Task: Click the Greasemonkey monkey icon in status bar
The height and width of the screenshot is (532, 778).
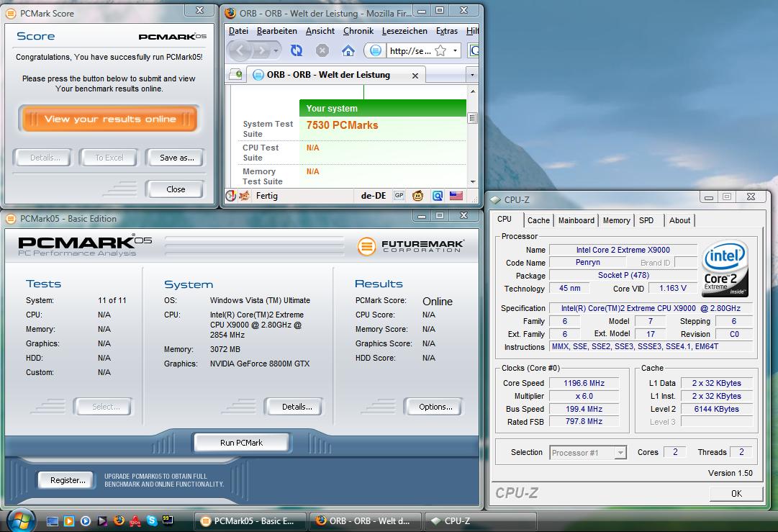Action: [417, 196]
